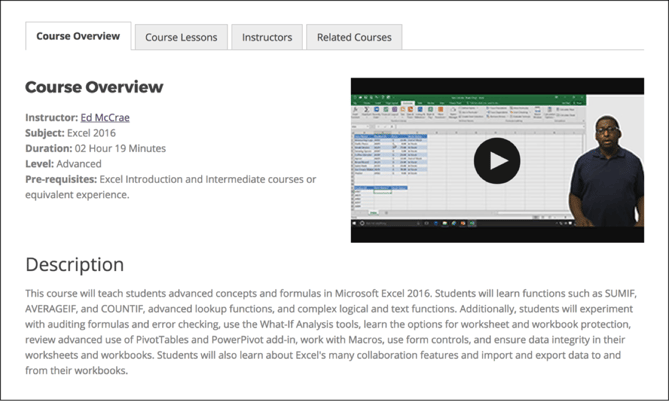The width and height of the screenshot is (669, 401).
Task: Play the course preview video
Action: coord(496,160)
